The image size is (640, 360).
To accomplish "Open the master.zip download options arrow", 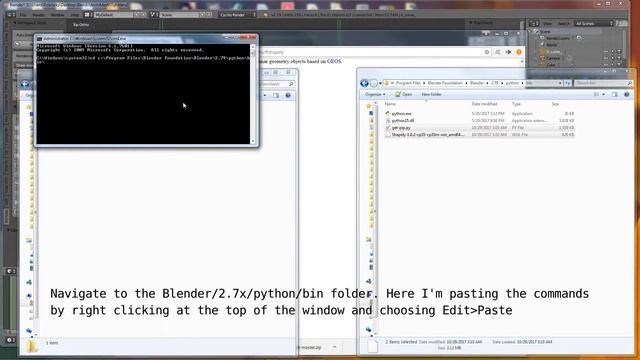I will [334, 347].
